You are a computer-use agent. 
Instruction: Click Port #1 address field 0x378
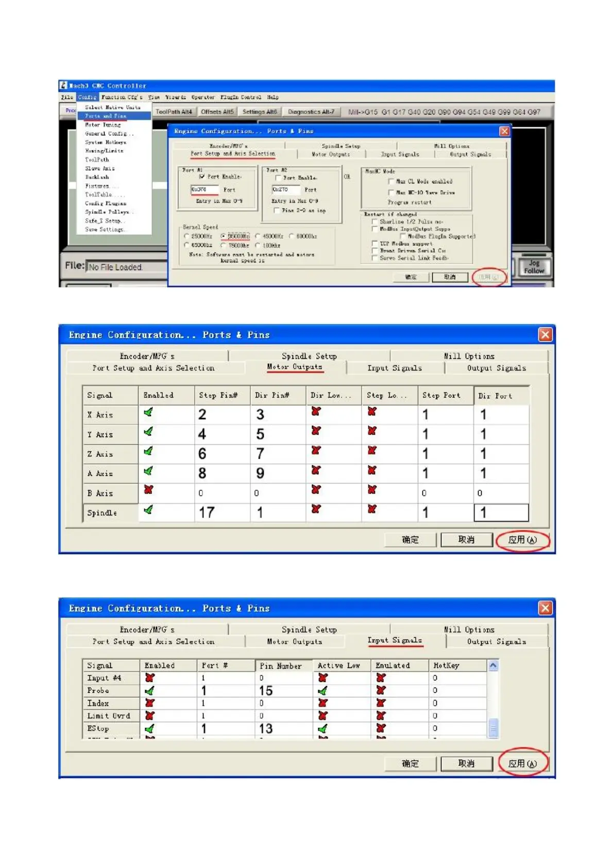205,190
